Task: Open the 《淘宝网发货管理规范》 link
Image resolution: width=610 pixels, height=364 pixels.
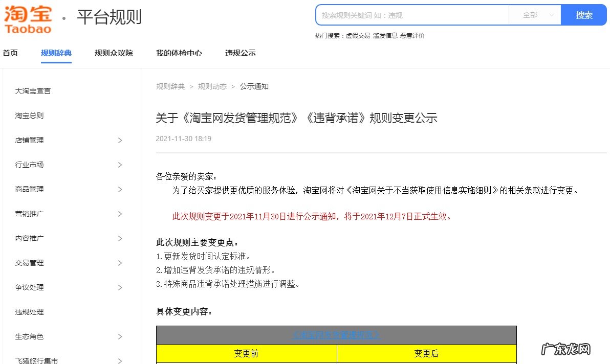Action: click(336, 335)
